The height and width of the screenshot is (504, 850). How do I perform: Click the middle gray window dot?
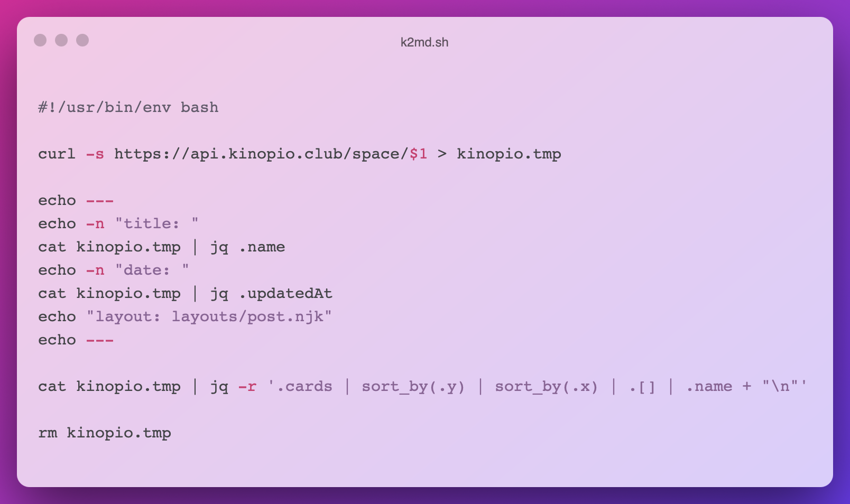pyautogui.click(x=61, y=40)
